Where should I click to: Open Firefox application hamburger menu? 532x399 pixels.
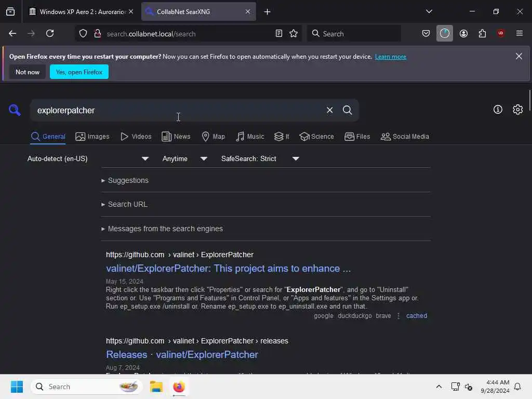(520, 33)
